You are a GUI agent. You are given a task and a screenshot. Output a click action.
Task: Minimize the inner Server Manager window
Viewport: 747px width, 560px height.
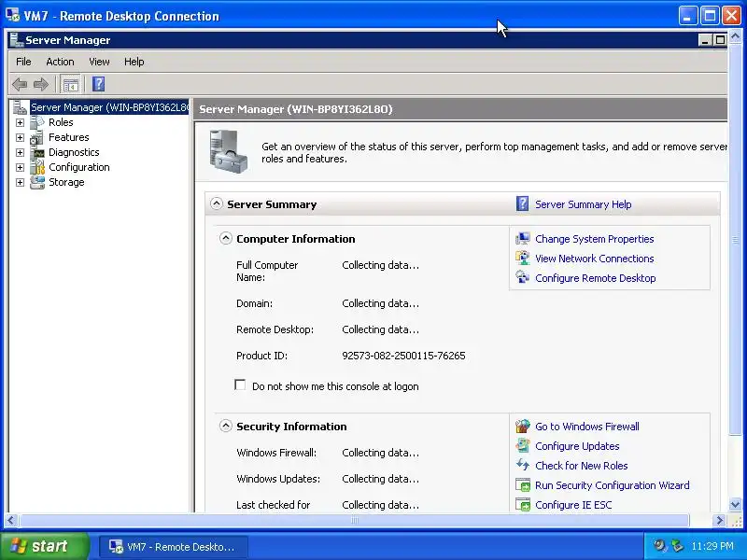click(x=705, y=40)
